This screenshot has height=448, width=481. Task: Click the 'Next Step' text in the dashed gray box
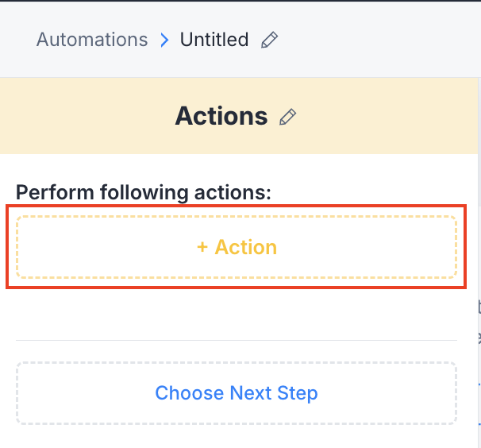pyautogui.click(x=273, y=392)
